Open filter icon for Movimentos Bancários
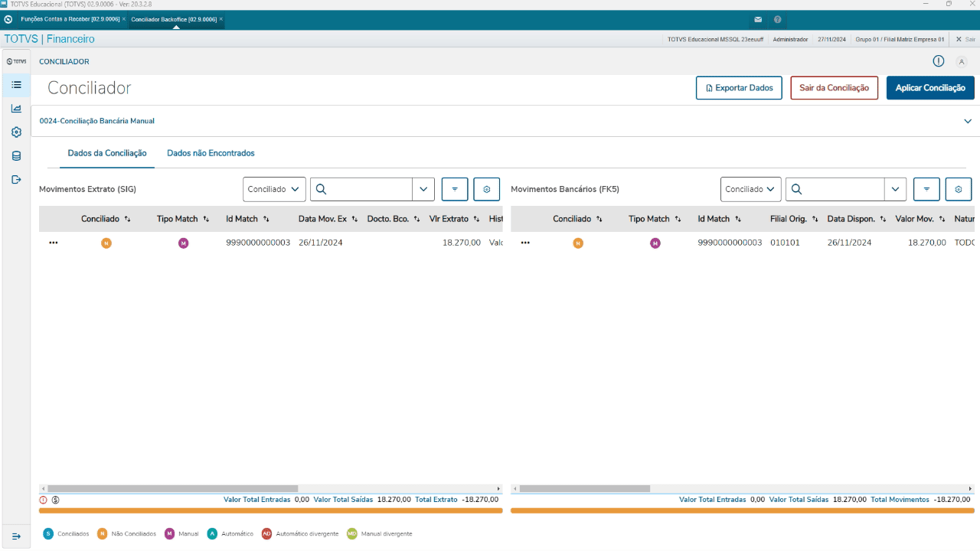 pos(926,189)
